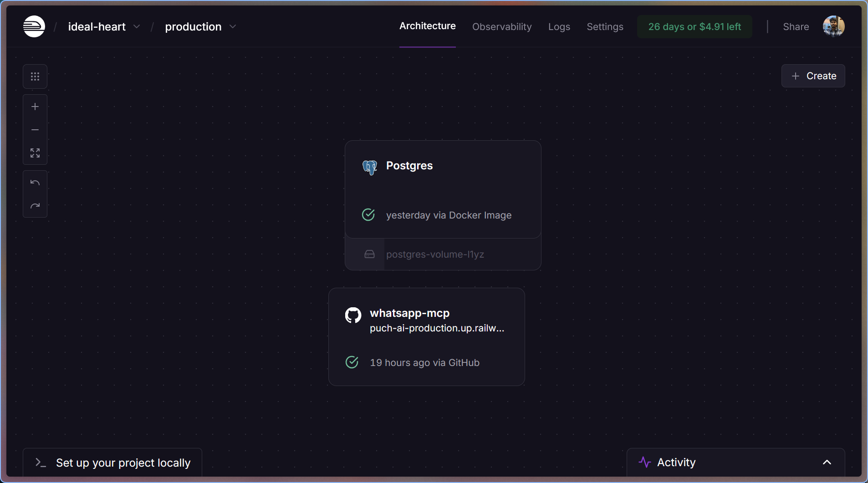Click the Activity pulse icon
This screenshot has width=868, height=483.
[645, 462]
